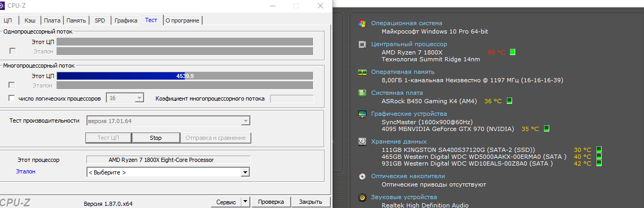Click the motherboard icon in Speccy

[362, 93]
